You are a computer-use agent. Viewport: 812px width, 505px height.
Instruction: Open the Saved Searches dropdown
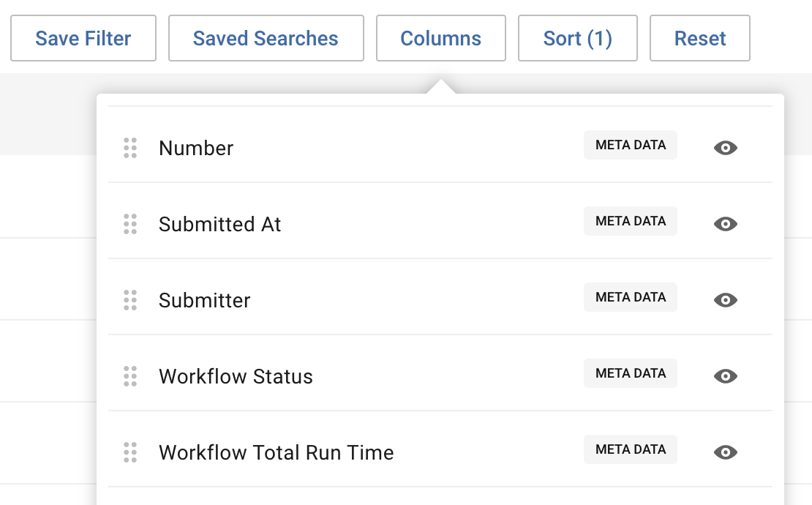(266, 38)
